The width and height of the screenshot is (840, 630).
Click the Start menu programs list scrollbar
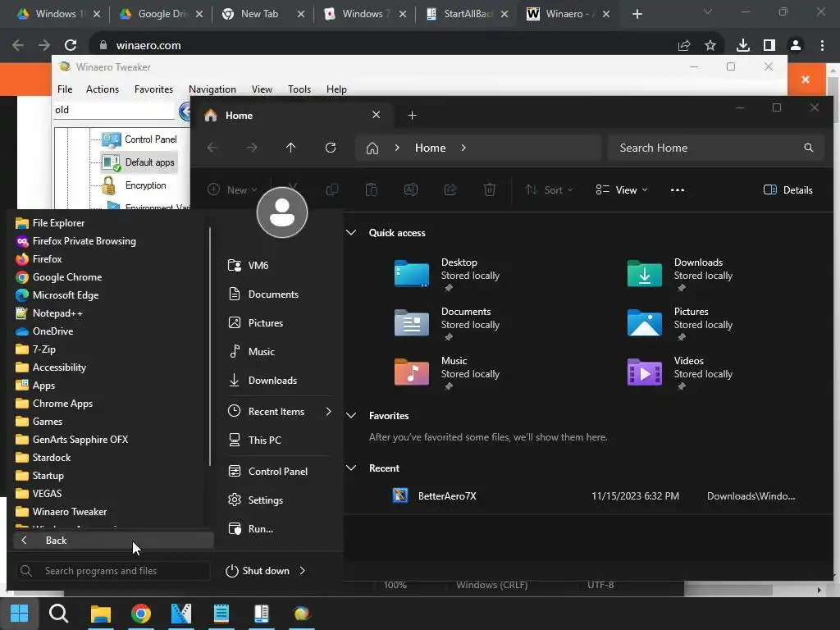tap(210, 346)
